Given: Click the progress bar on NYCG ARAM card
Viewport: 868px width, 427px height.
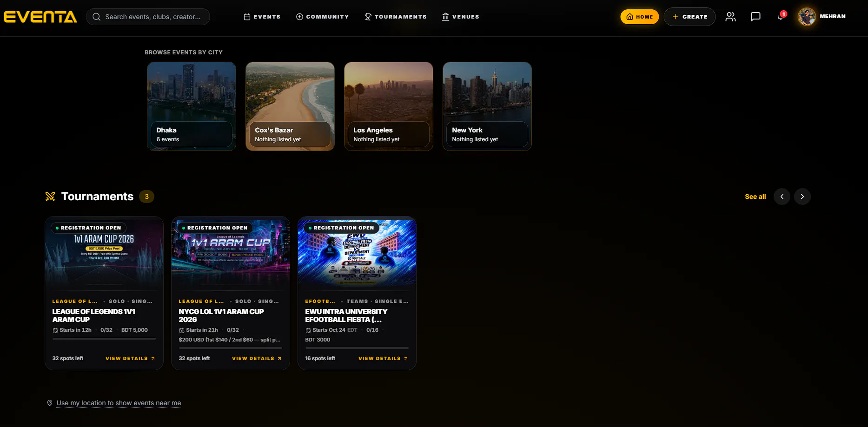Looking at the screenshot, I should (x=231, y=348).
